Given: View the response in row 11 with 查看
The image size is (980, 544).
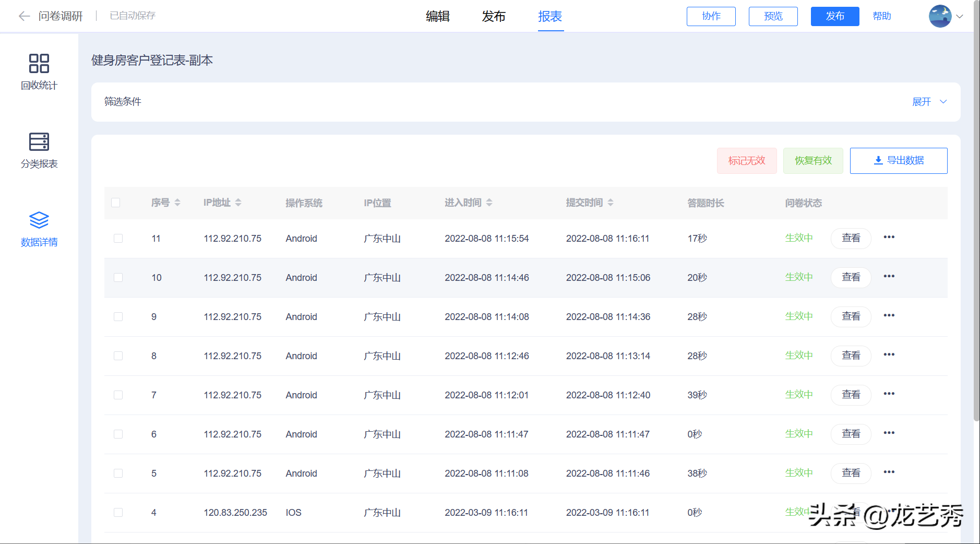Looking at the screenshot, I should coord(851,238).
